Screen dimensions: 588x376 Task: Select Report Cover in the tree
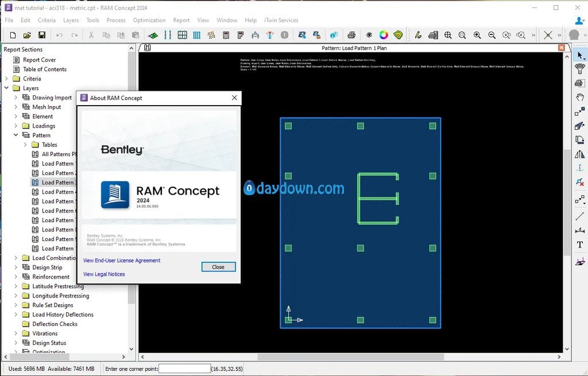[x=39, y=60]
